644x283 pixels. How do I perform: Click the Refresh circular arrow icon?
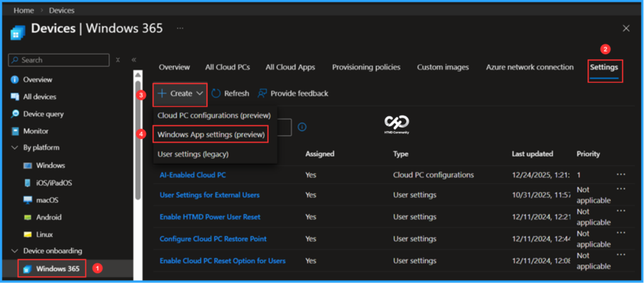coord(216,94)
